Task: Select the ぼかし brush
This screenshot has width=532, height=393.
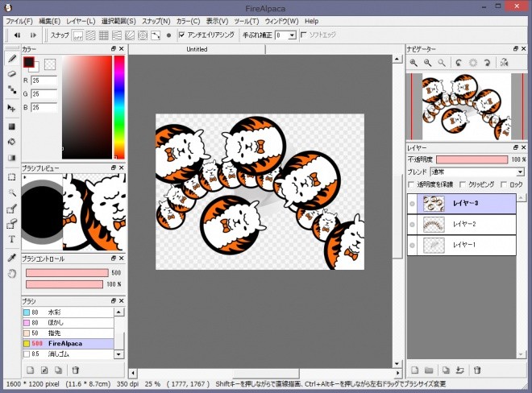Action: coord(68,323)
